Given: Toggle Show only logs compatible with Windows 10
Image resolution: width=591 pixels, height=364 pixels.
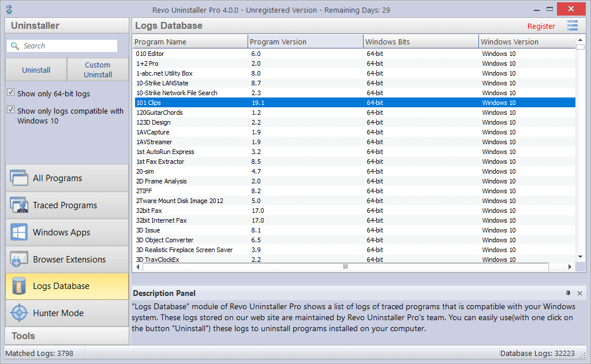Looking at the screenshot, I should [x=11, y=110].
